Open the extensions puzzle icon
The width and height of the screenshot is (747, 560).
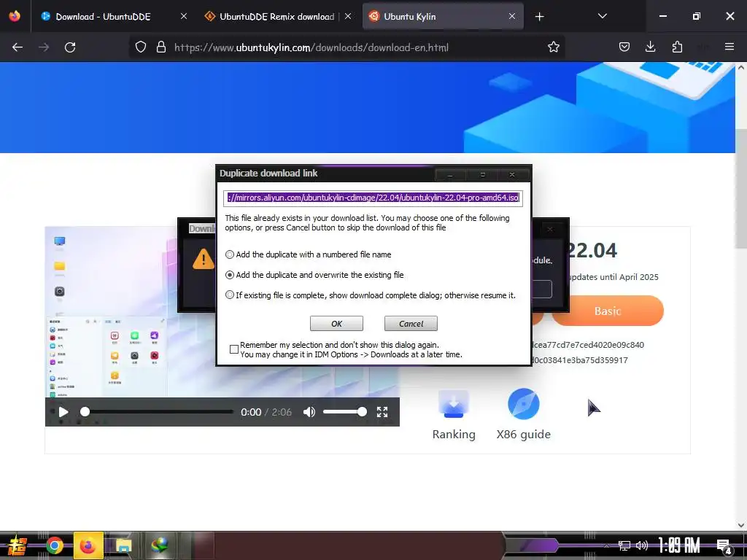[677, 47]
